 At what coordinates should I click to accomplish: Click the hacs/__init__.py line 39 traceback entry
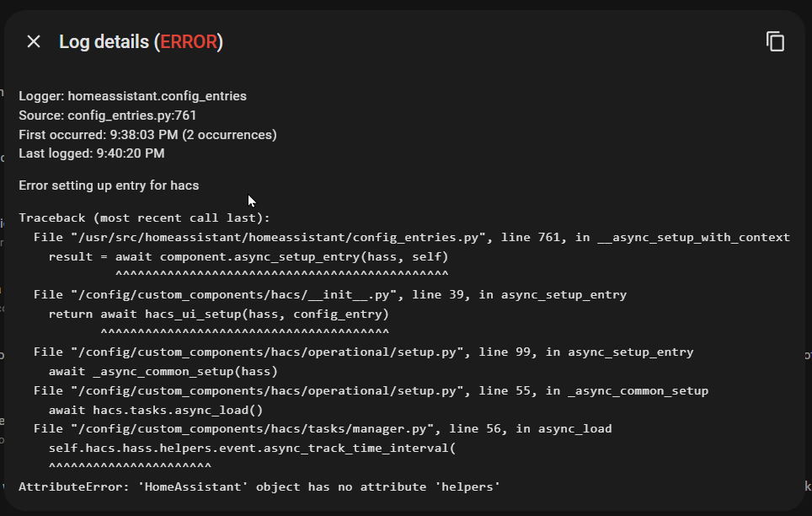coord(329,295)
